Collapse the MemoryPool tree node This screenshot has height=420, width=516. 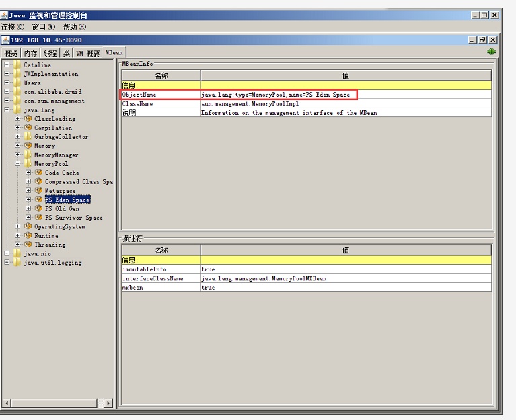coord(17,164)
